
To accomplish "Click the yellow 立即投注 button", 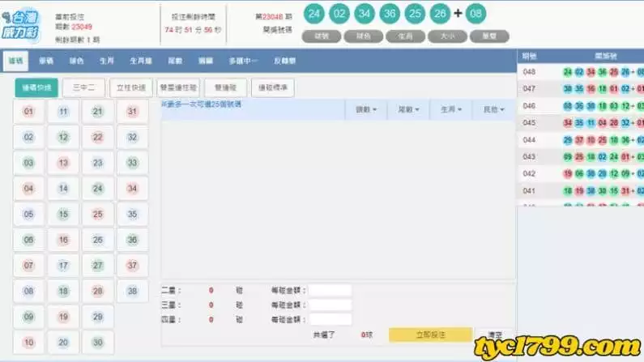I will [430, 335].
